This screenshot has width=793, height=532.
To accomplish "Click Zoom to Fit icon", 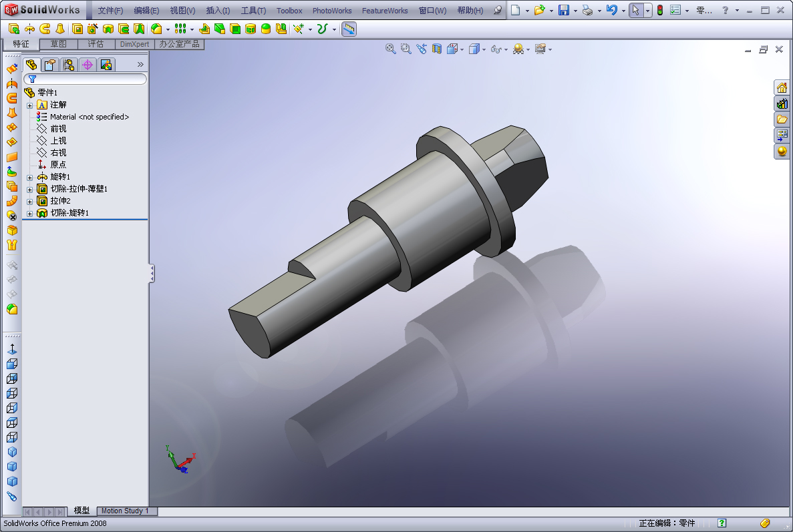I will pos(390,49).
